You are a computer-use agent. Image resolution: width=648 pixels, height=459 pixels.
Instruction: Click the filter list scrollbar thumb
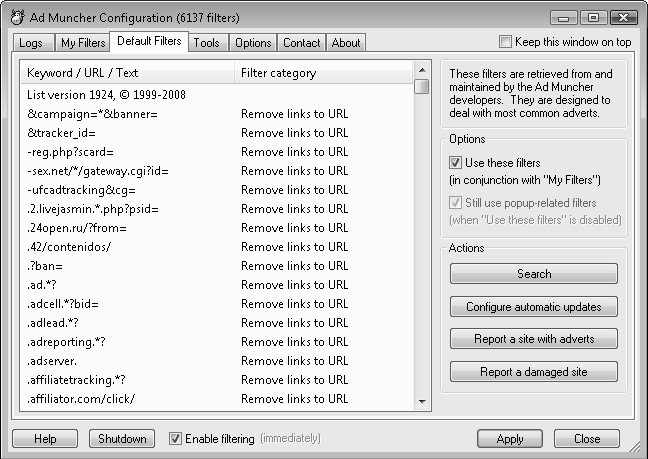422,86
